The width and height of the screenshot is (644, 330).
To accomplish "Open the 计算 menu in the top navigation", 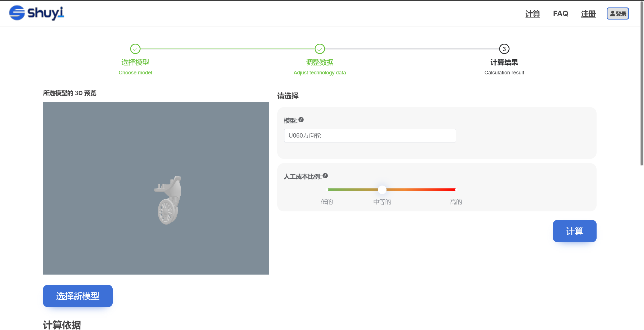I will click(x=533, y=13).
